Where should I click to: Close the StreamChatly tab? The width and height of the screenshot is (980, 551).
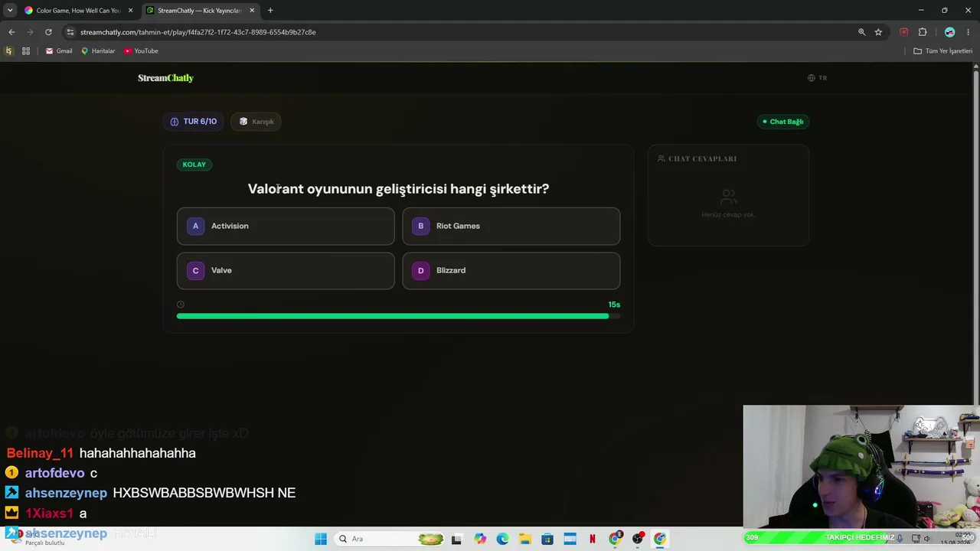pos(252,11)
